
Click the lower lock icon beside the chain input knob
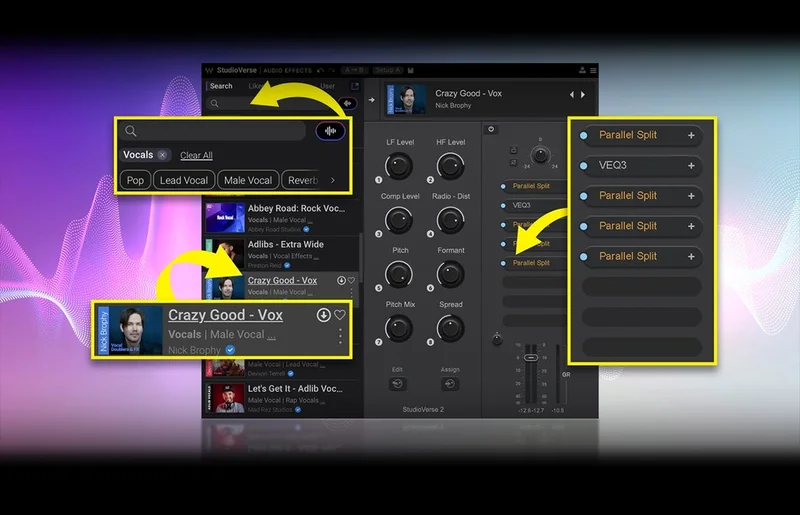pos(514,162)
